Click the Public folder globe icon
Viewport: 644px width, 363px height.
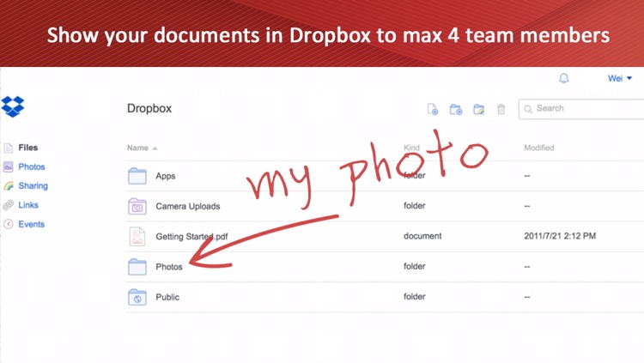pos(137,297)
